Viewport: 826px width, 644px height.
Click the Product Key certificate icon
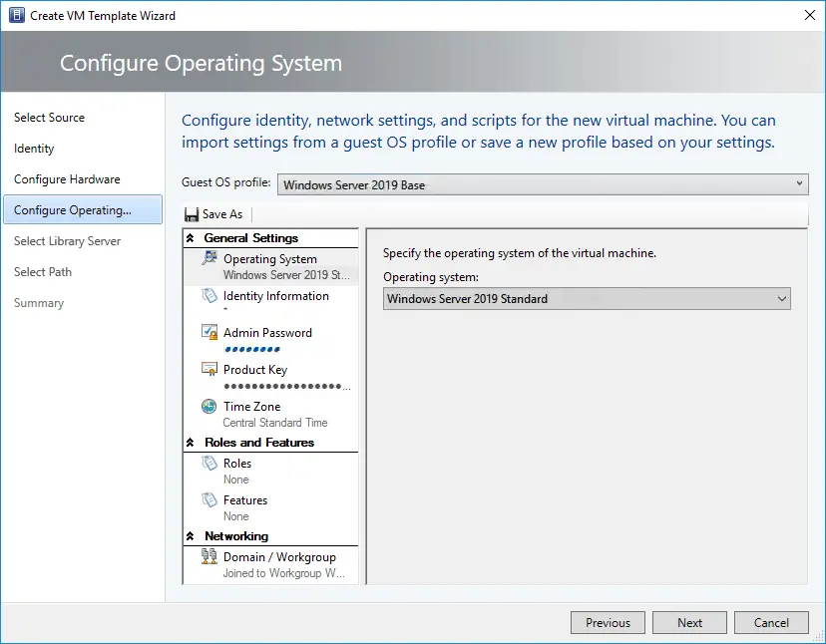209,369
